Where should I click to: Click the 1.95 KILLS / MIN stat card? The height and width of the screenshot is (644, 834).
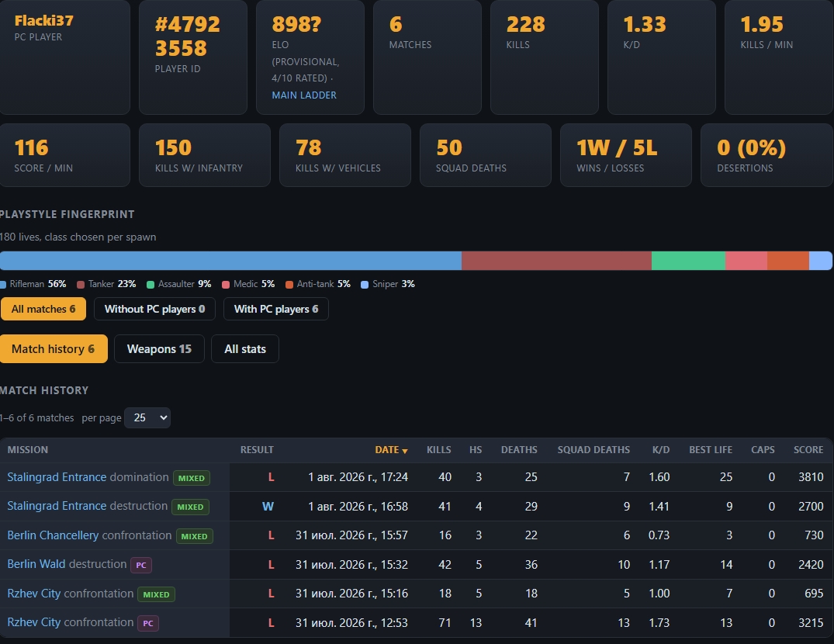pos(779,57)
